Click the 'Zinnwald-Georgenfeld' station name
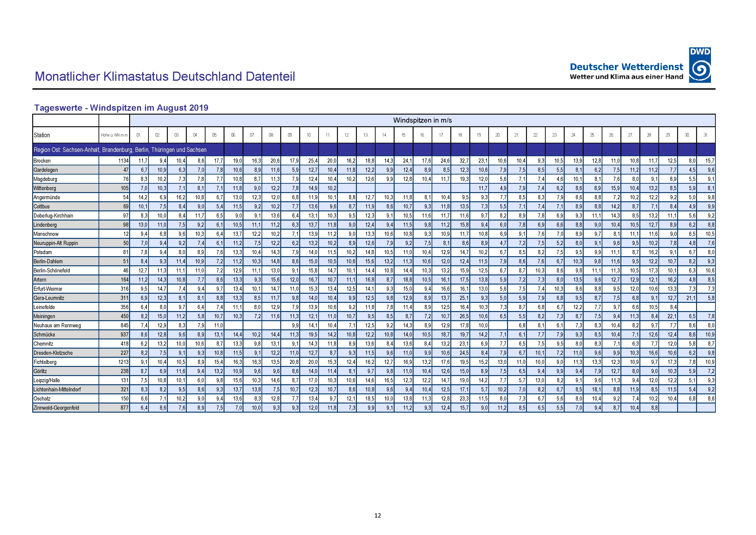This screenshot has width=756, height=535. coord(56,408)
